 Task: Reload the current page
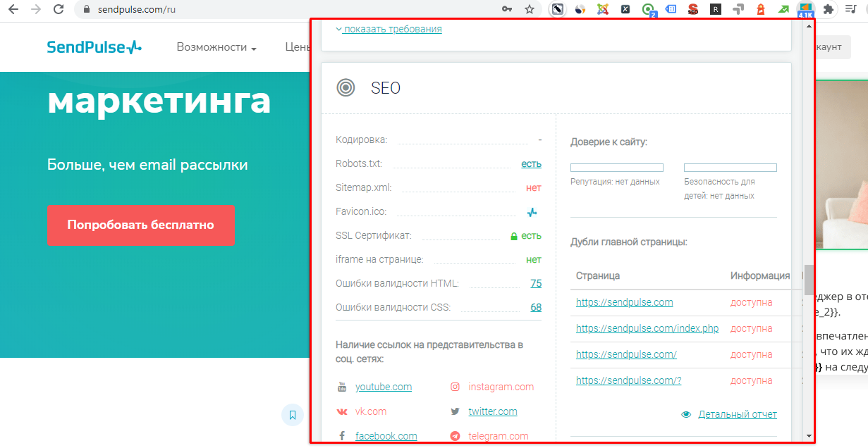(x=59, y=9)
